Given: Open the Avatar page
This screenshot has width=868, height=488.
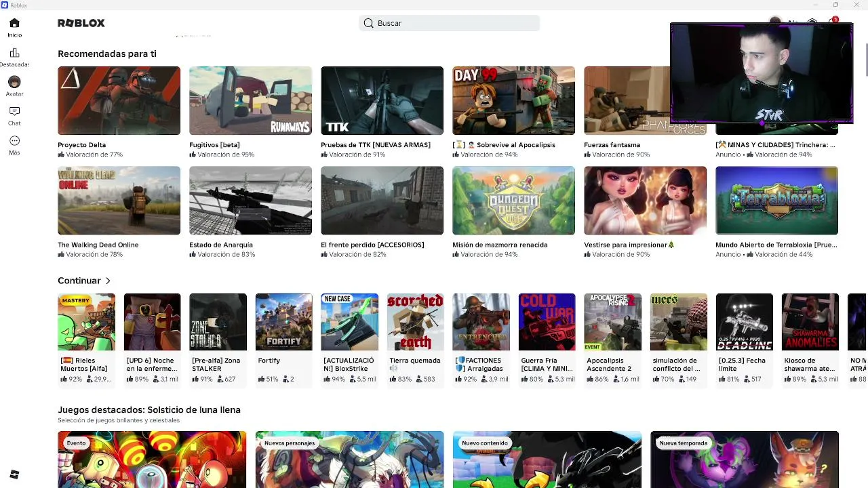Looking at the screenshot, I should coord(14,86).
